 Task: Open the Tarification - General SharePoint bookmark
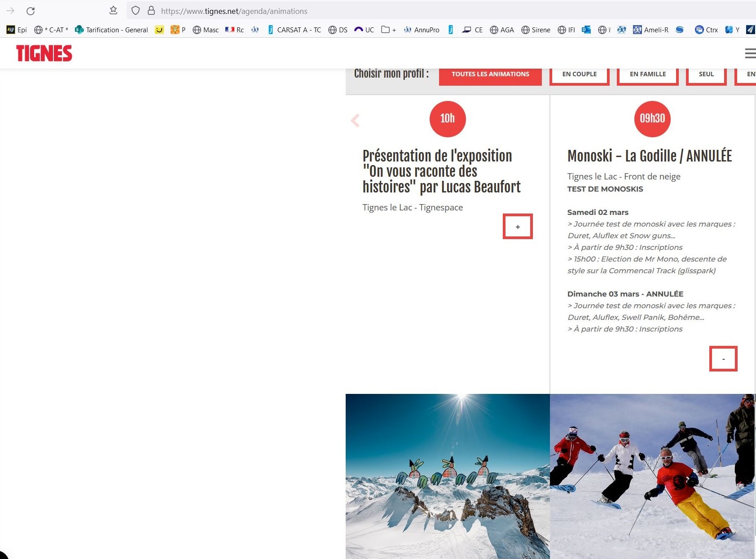pyautogui.click(x=112, y=30)
